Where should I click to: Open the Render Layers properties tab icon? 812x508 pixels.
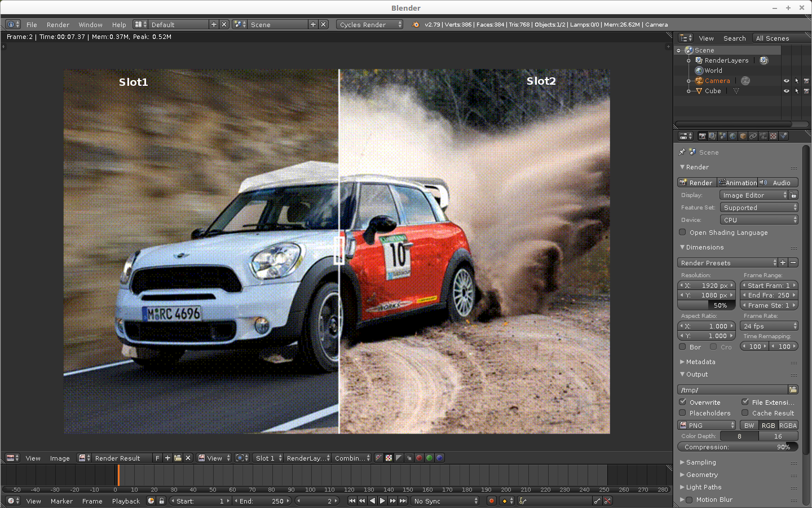pos(712,136)
